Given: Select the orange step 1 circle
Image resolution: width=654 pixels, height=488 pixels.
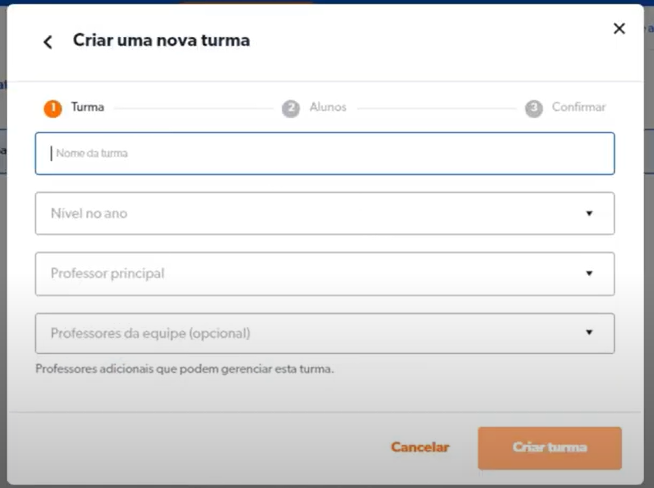Looking at the screenshot, I should point(53,108).
